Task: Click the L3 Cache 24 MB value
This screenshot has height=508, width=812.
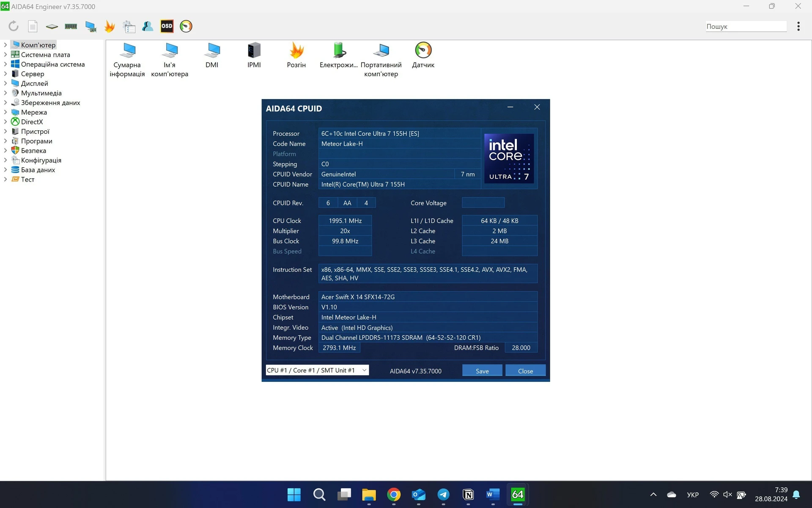Action: [x=499, y=241]
